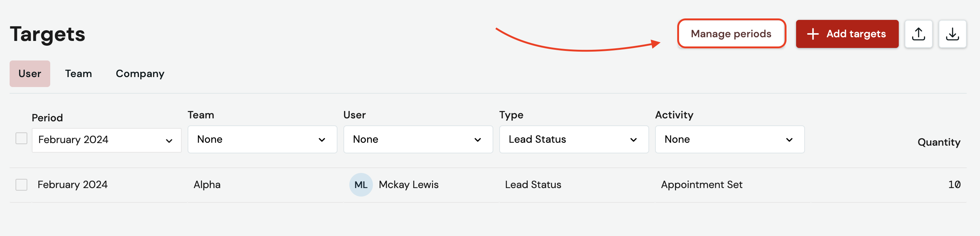This screenshot has width=980, height=236.
Task: Click the quantity value 10
Action: point(954,185)
